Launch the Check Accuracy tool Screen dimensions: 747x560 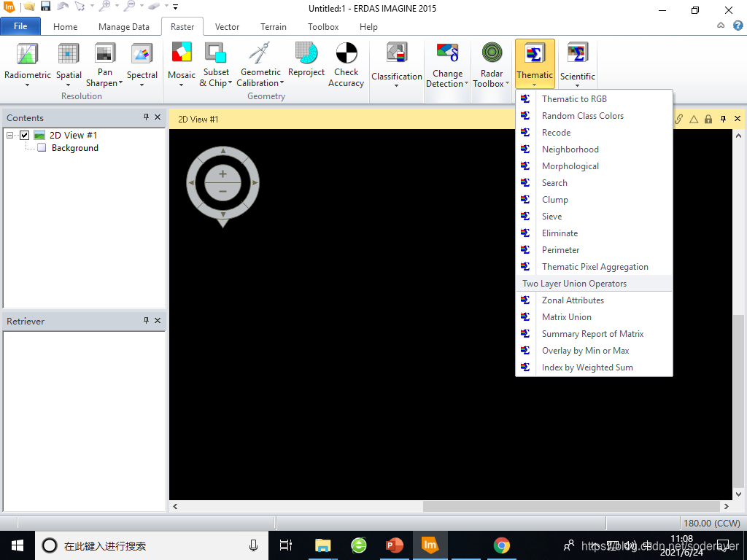coord(347,52)
